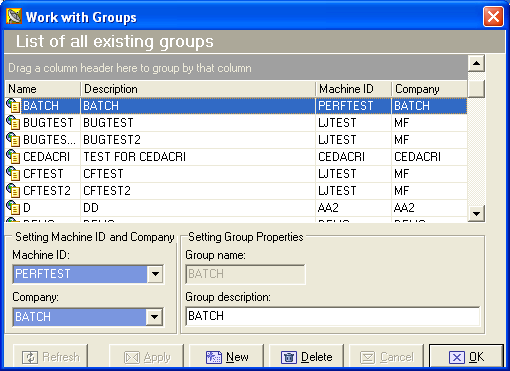Click the drag column header grouping area
510x371 pixels.
point(236,68)
